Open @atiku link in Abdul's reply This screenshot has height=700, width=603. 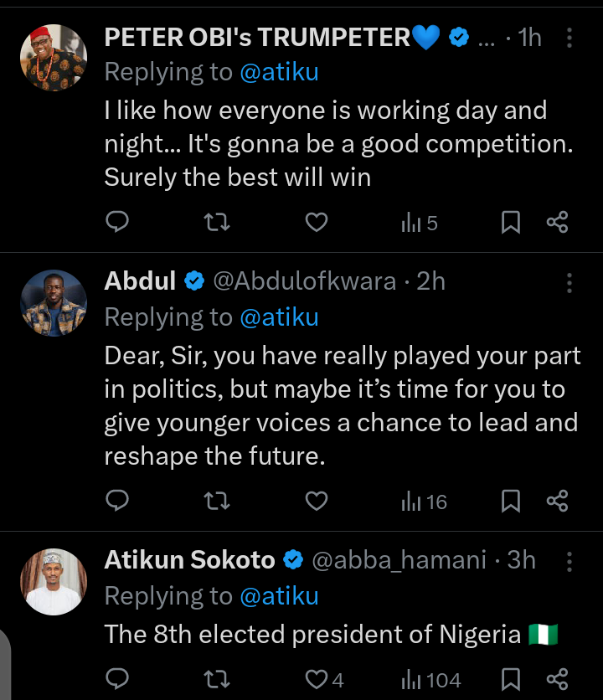(279, 317)
